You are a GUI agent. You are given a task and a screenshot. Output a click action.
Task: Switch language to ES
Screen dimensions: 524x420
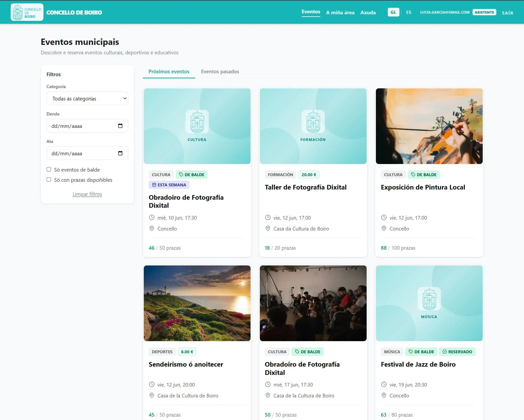point(409,12)
